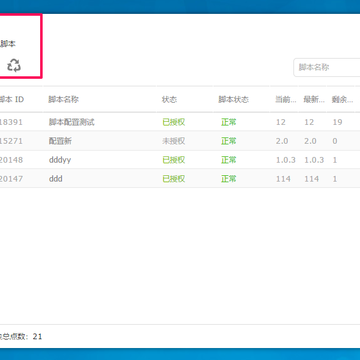360x360 pixels.
Task: Click 已授权 status in ddd row
Action: 174,179
